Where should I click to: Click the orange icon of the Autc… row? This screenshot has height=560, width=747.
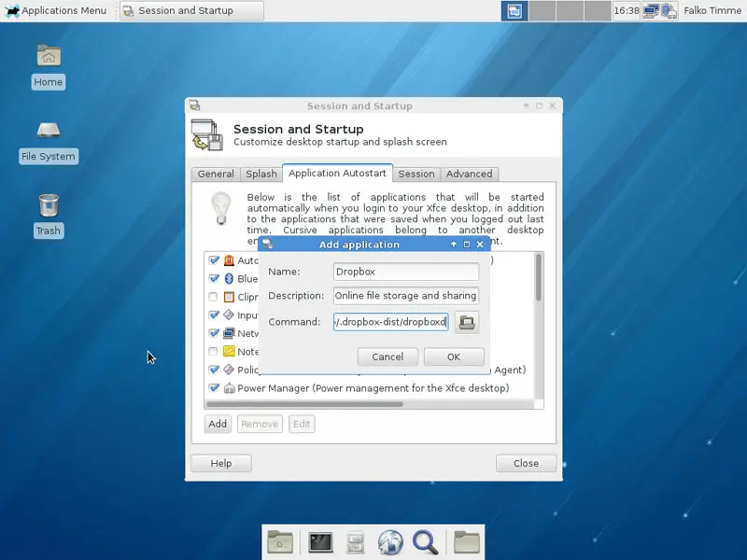coord(229,260)
